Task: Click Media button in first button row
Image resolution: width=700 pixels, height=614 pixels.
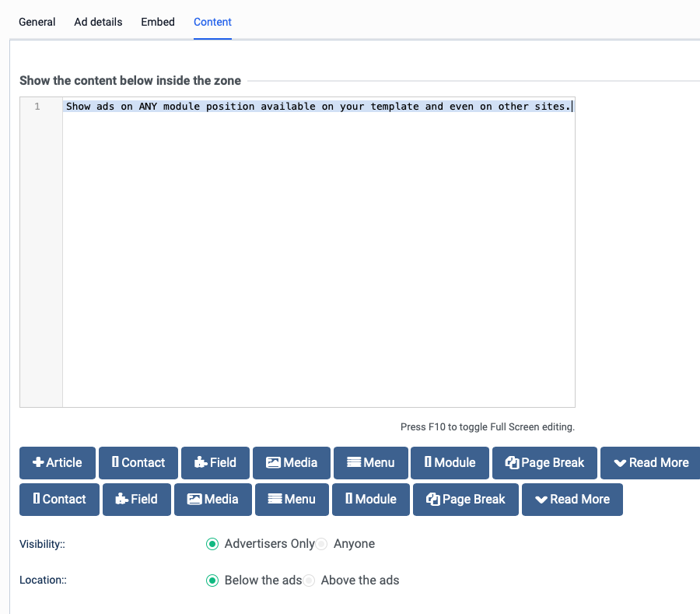Action: point(292,462)
